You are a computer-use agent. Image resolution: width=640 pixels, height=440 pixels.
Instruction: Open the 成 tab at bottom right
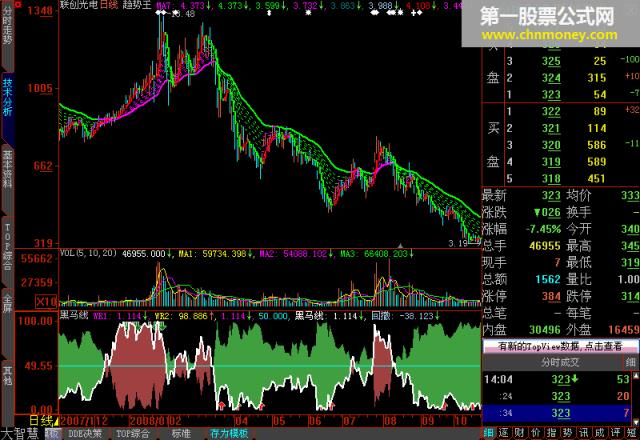click(x=599, y=433)
